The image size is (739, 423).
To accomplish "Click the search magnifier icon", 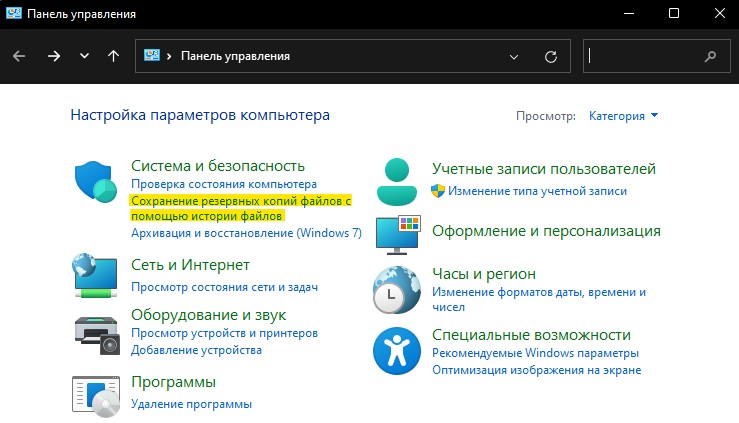I will coord(710,57).
